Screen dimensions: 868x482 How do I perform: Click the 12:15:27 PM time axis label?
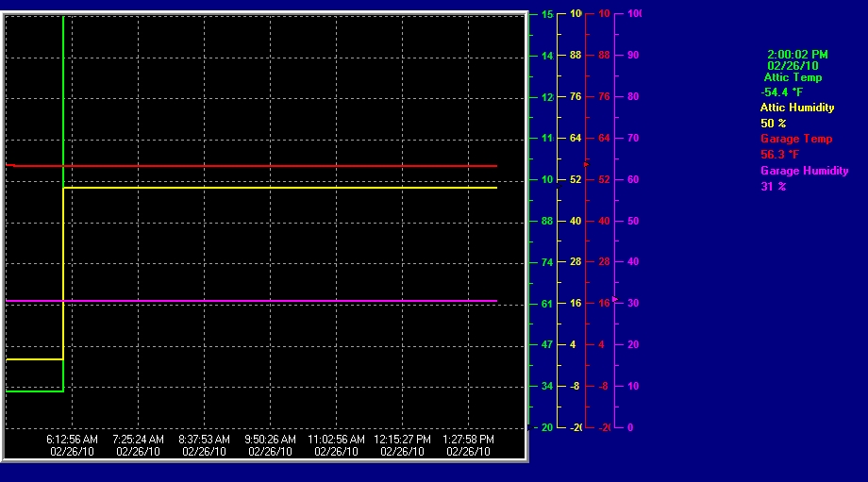click(402, 440)
